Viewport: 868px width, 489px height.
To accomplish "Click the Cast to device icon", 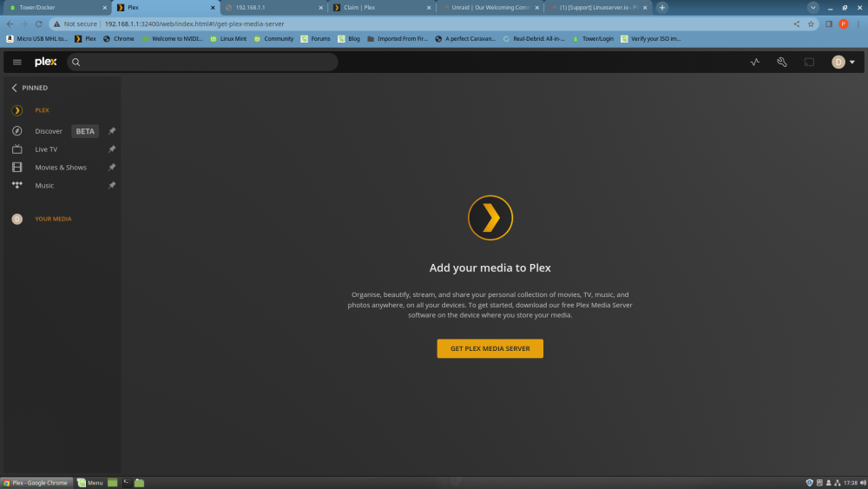I will (809, 62).
